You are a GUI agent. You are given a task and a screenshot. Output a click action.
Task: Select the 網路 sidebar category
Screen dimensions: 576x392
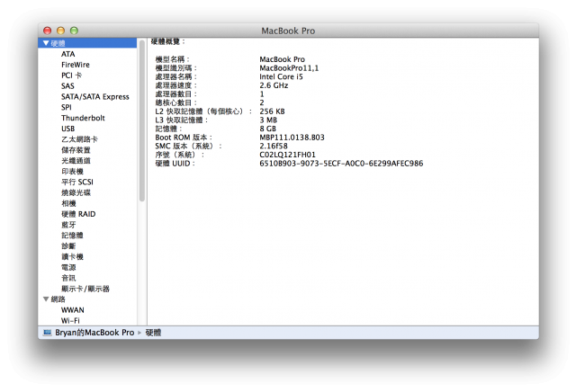coord(58,299)
